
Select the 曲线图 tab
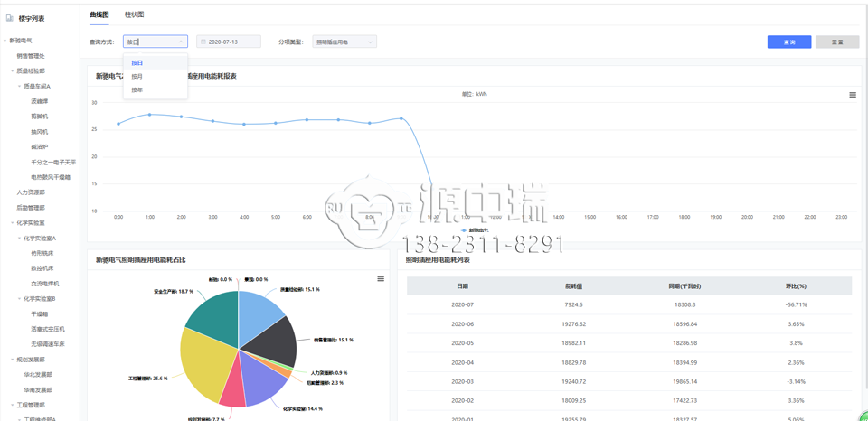click(x=99, y=15)
